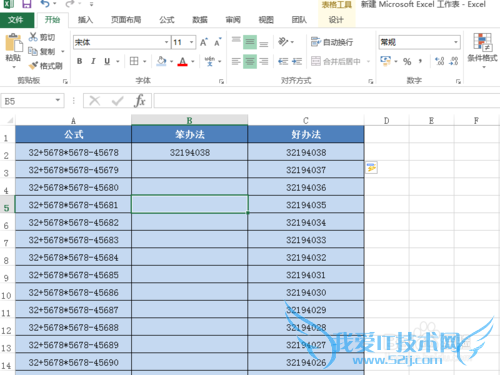Image resolution: width=500 pixels, height=375 pixels.
Task: Click the Name Box showing B5
Action: coord(33,101)
